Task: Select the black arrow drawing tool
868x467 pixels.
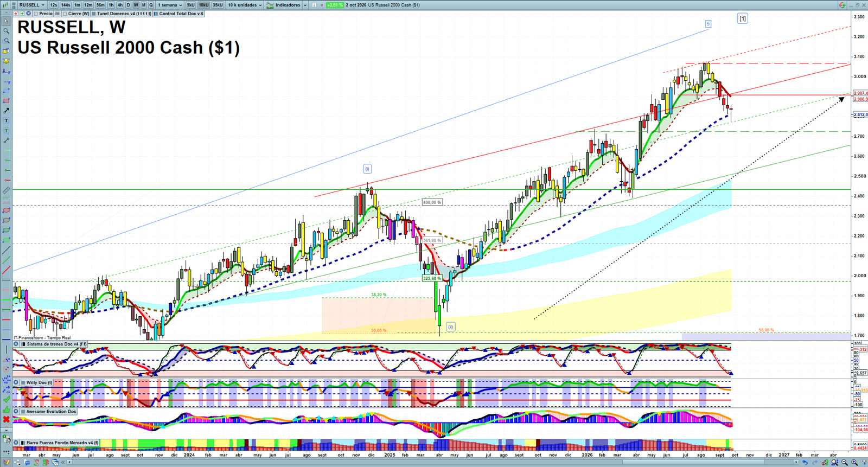Action: tap(6, 111)
